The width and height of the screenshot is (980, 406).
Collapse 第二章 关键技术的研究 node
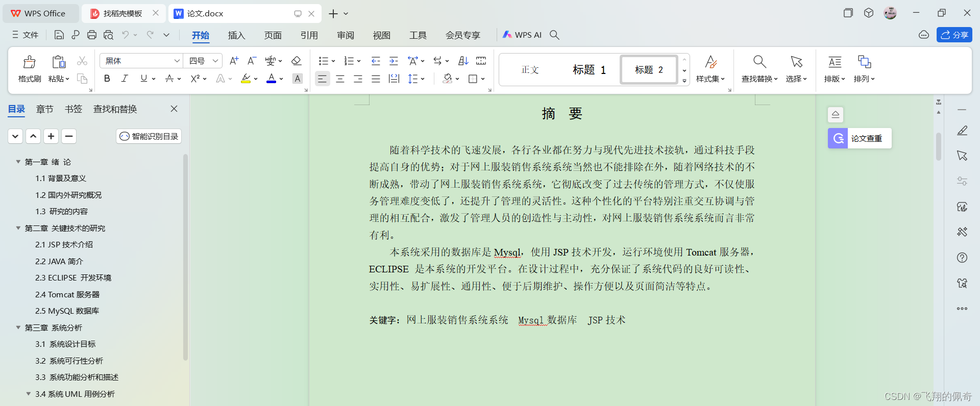18,228
